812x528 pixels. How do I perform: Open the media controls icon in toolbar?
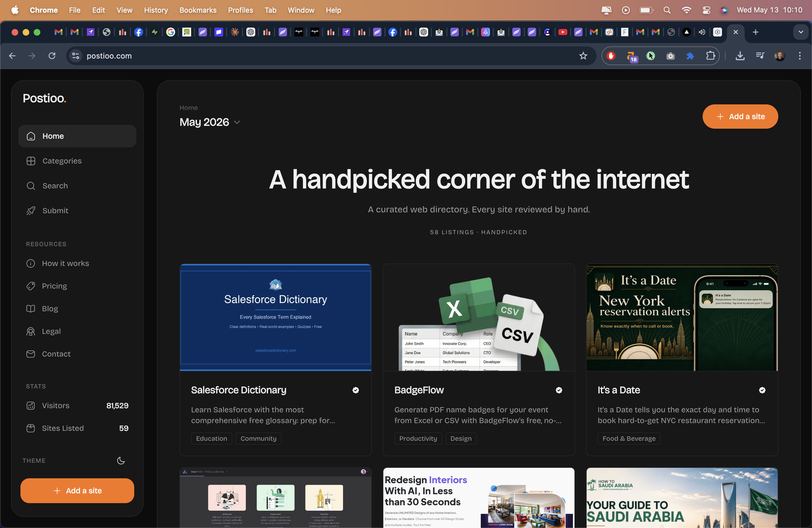pos(760,56)
